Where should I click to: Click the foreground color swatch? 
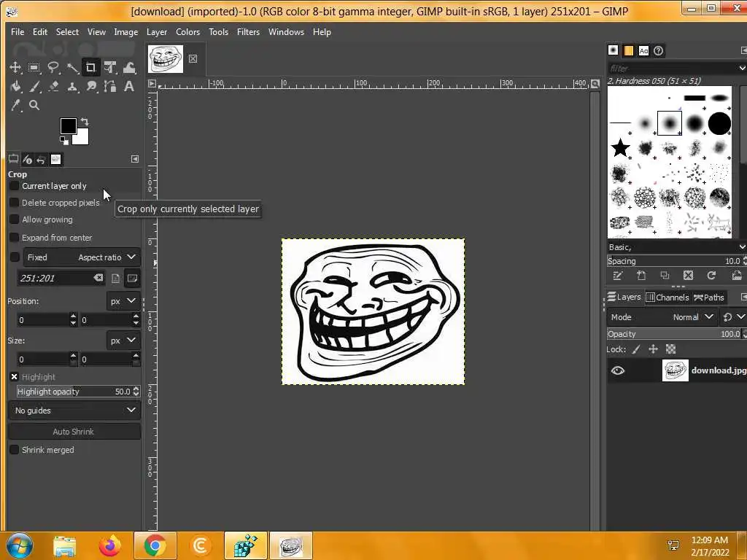[68, 125]
